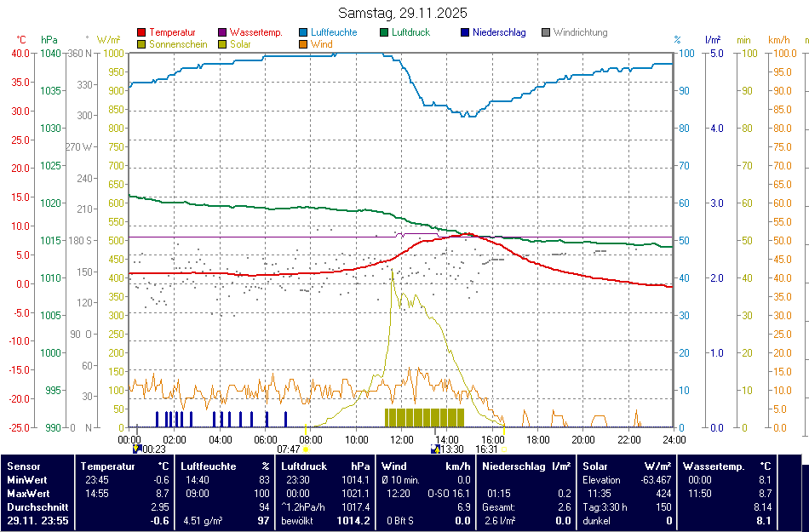Click the purple Wassertemp. legend square
809x532 pixels.
click(223, 33)
